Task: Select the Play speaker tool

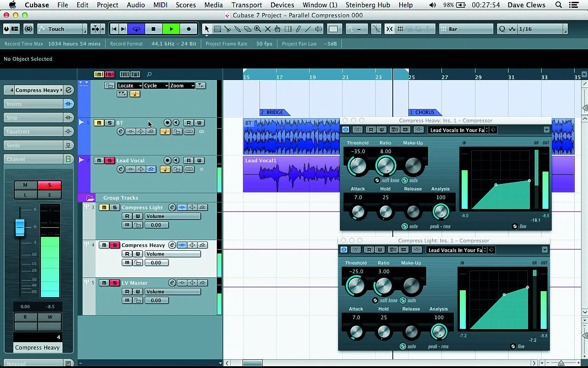Action: [x=318, y=29]
